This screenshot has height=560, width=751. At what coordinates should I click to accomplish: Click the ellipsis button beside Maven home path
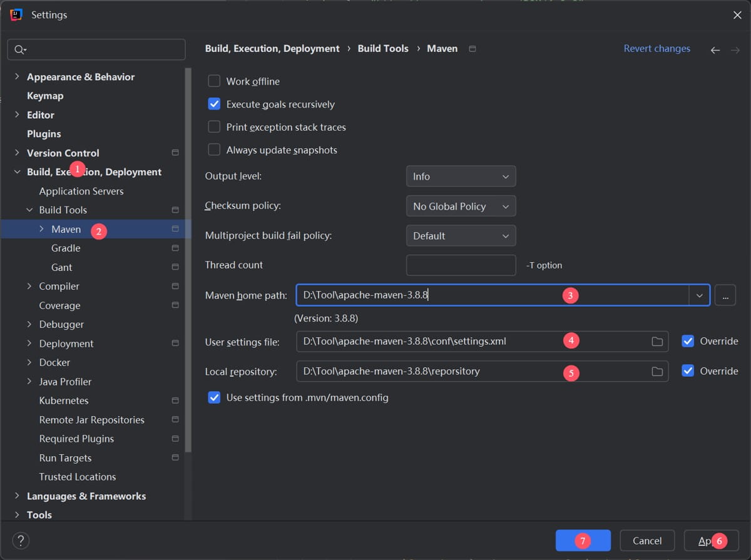tap(725, 295)
